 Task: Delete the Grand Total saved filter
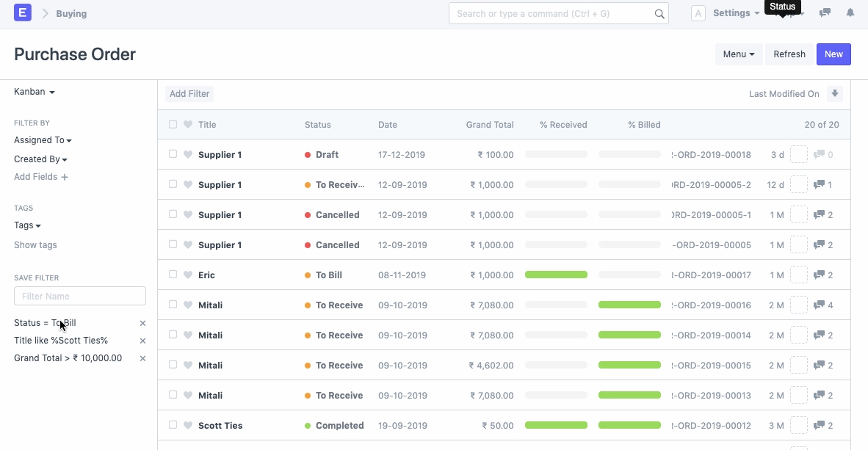coord(142,358)
